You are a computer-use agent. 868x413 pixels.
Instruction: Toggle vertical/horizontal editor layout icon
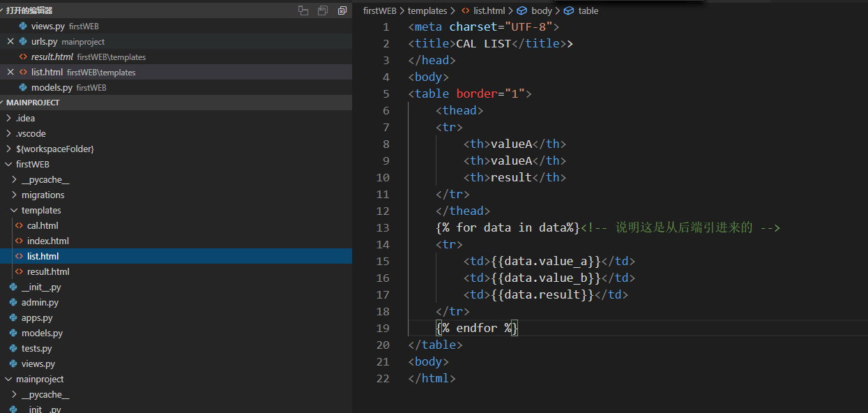(303, 10)
